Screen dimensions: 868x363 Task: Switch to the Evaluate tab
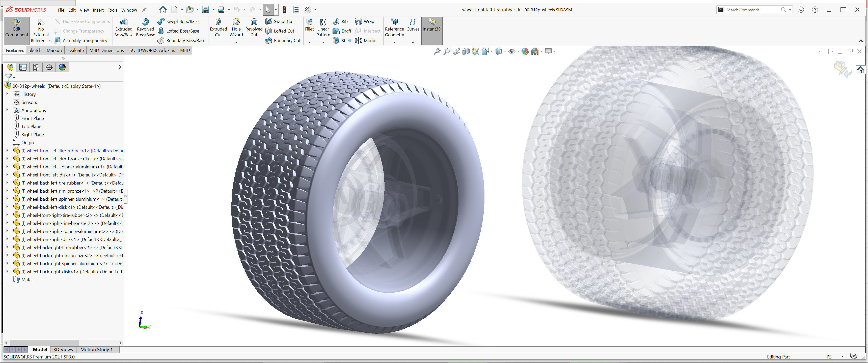[x=75, y=50]
